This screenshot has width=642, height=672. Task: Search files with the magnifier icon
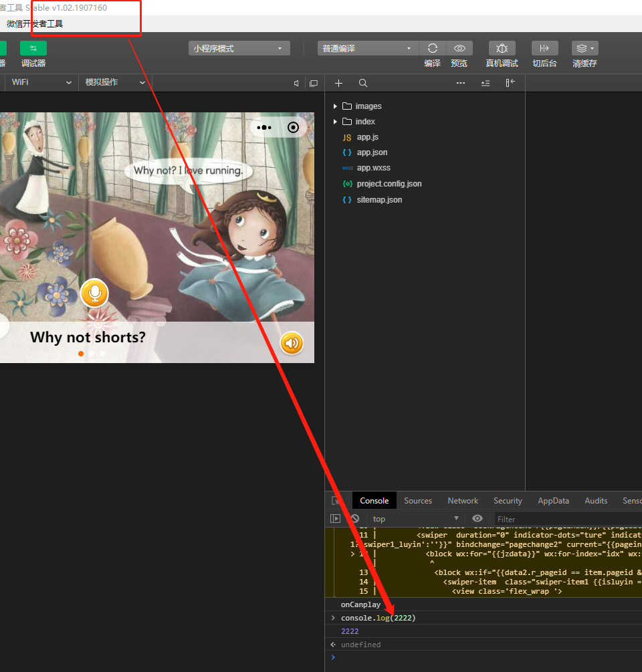click(363, 83)
